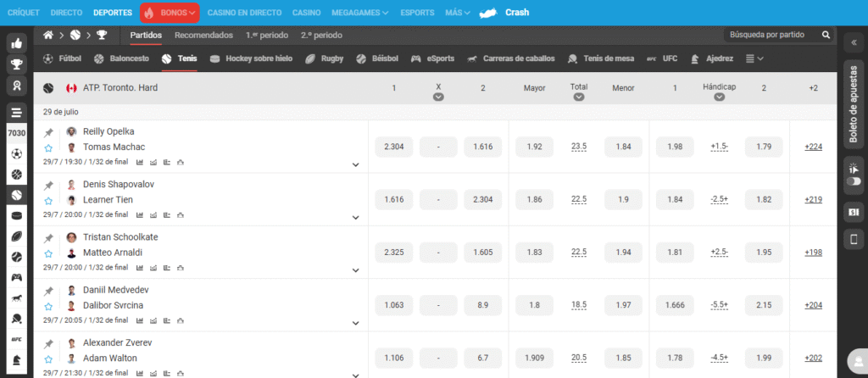Open the Total column dropdown arrow
Screen dimensions: 868x378
click(579, 97)
